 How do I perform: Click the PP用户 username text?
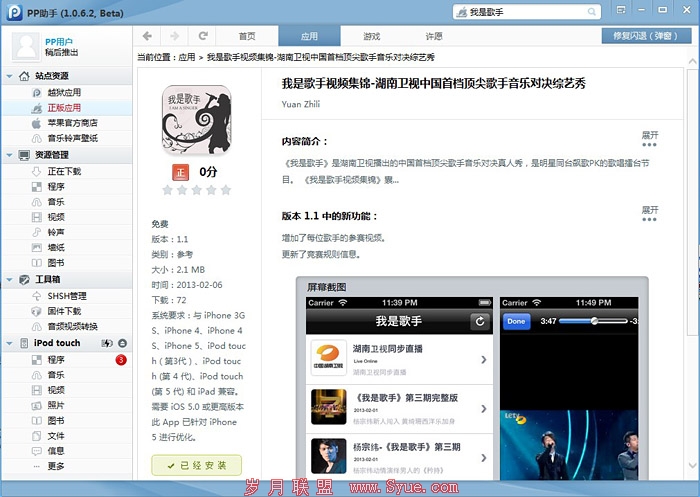tap(58, 42)
